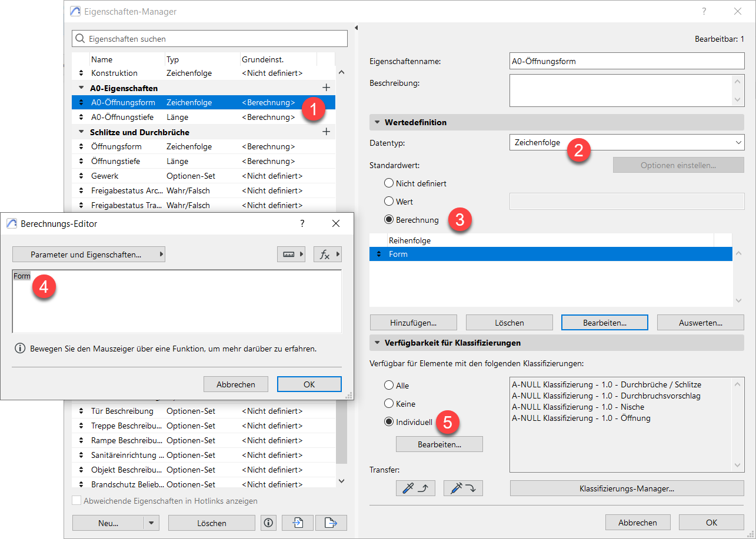Sort list by Grundeinst. column header
The image size is (756, 539).
(278, 59)
